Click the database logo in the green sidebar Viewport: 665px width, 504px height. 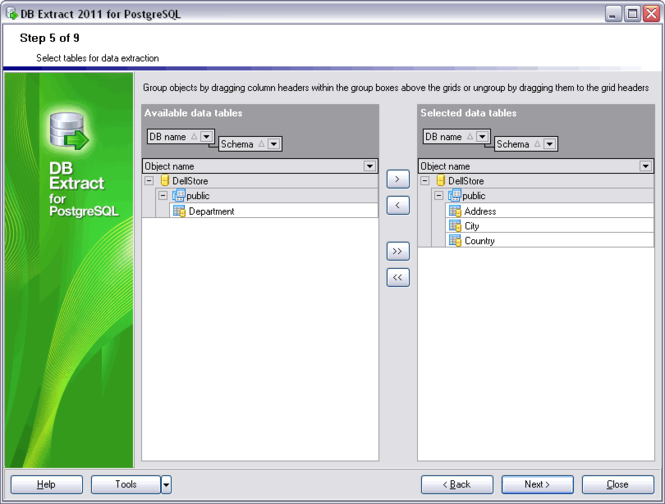pos(70,131)
